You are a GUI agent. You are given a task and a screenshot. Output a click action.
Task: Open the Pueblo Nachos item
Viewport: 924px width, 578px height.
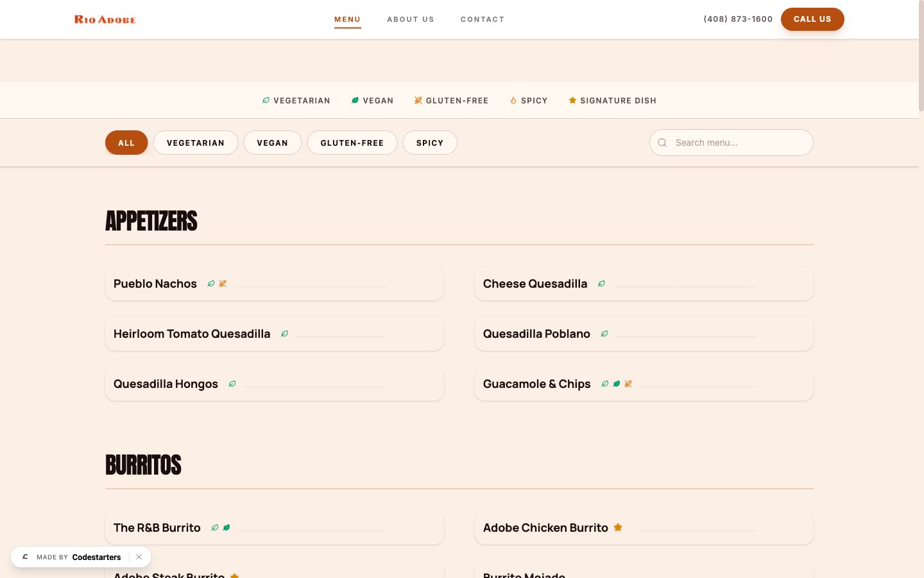(x=275, y=283)
